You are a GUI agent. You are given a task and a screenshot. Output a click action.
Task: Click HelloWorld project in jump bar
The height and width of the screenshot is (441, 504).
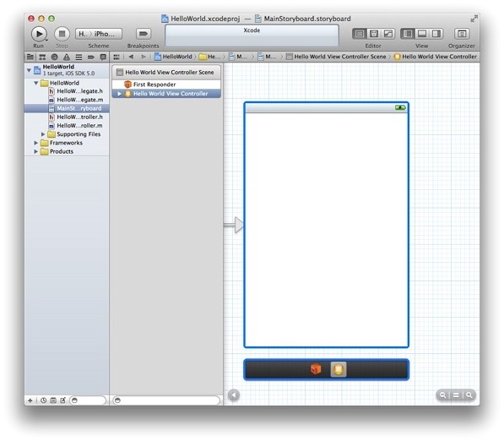[x=173, y=57]
